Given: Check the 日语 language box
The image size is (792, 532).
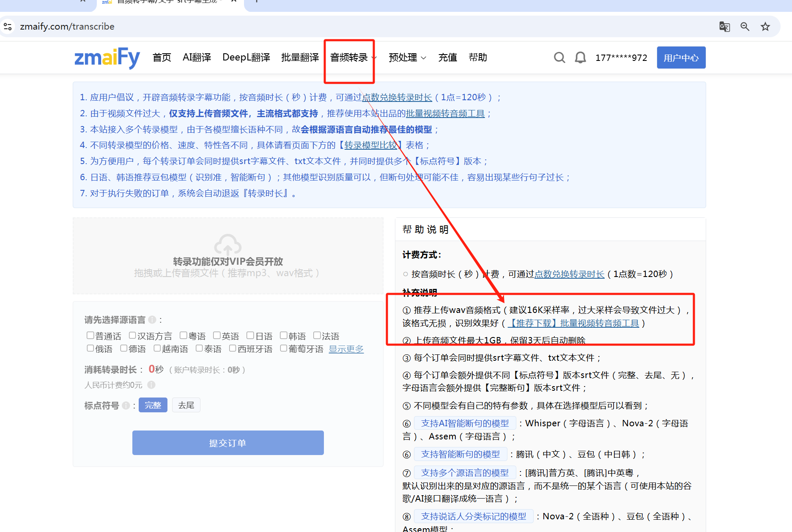Looking at the screenshot, I should click(x=250, y=335).
